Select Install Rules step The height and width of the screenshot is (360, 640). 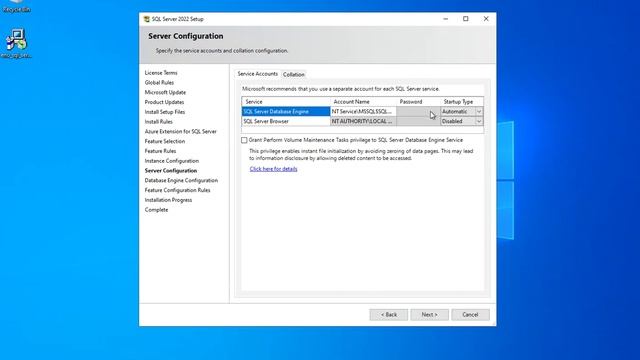[159, 122]
